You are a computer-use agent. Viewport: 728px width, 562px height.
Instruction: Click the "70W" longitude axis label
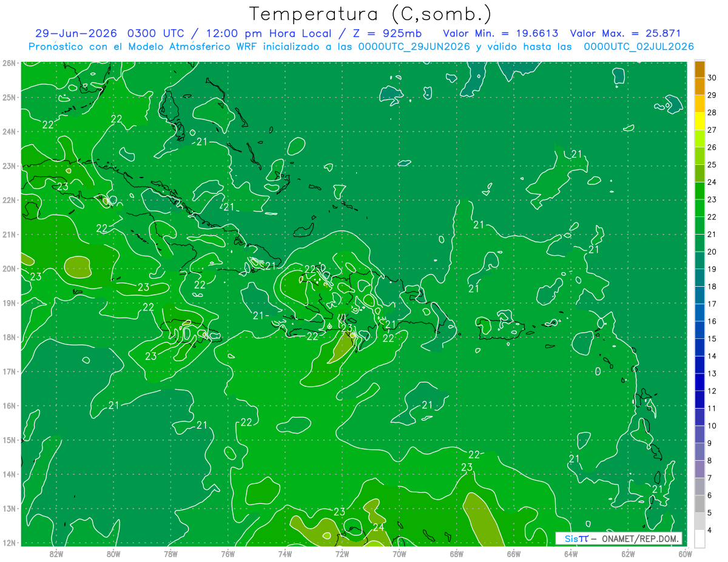(399, 554)
